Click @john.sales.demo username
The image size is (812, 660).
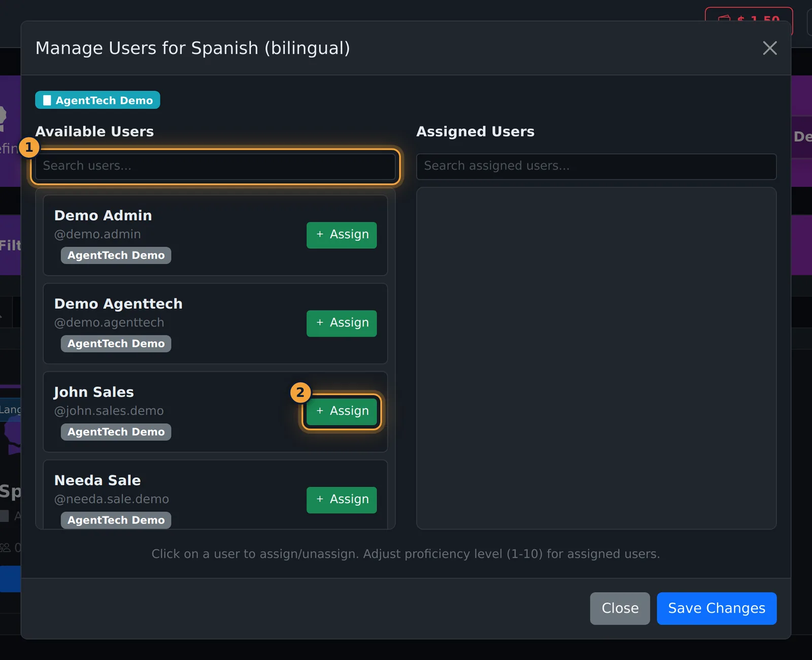pos(109,411)
